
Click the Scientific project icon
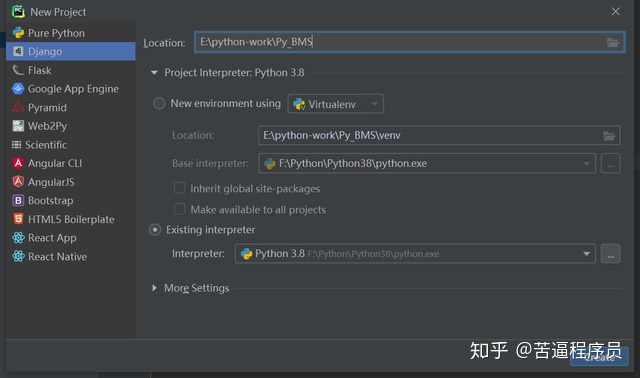[17, 145]
